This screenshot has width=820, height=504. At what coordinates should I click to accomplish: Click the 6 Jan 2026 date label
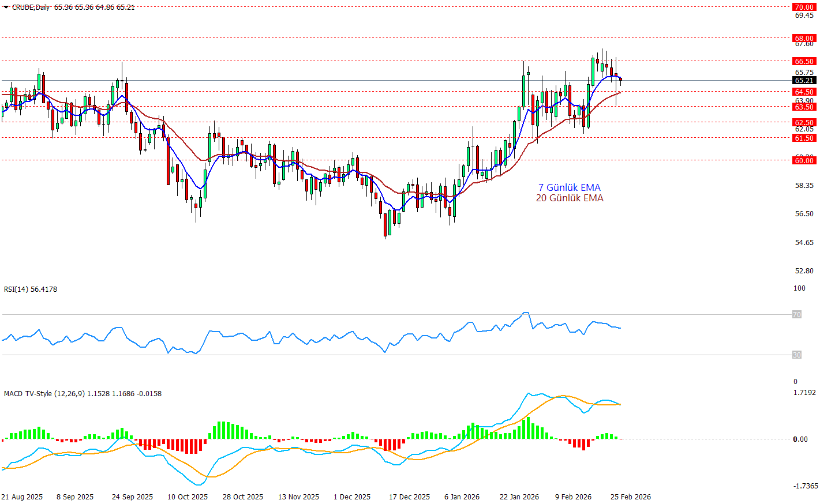coord(462,497)
